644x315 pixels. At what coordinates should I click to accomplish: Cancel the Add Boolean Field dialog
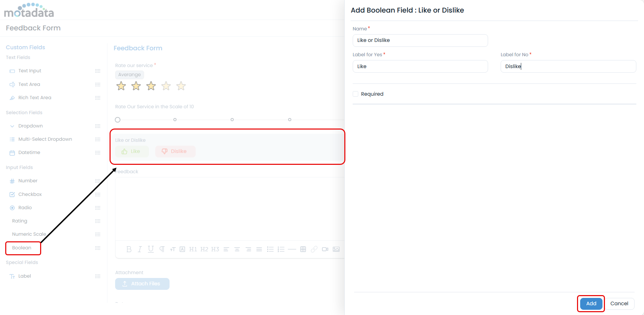coord(619,303)
